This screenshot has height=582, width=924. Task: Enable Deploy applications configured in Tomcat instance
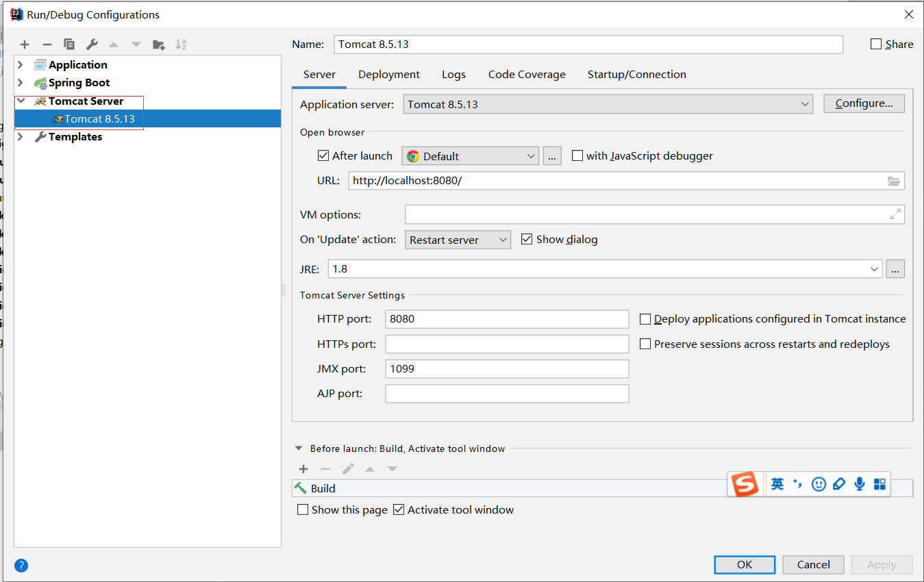(x=645, y=319)
